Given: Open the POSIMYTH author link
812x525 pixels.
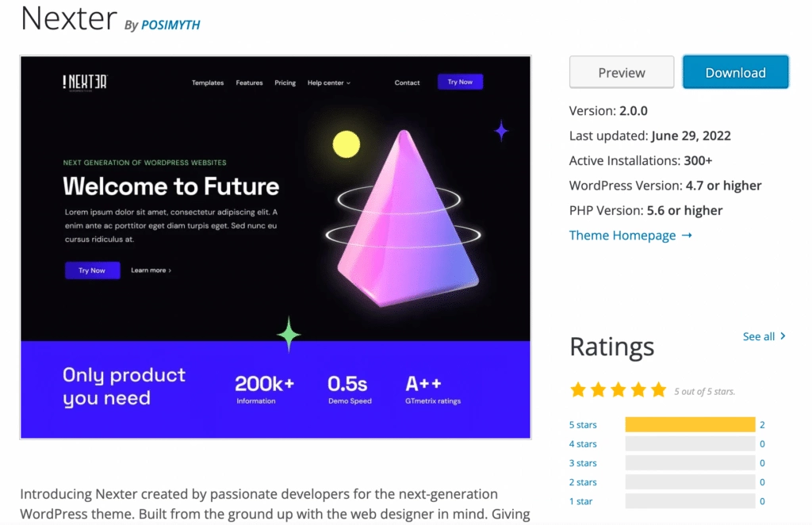Looking at the screenshot, I should 170,25.
